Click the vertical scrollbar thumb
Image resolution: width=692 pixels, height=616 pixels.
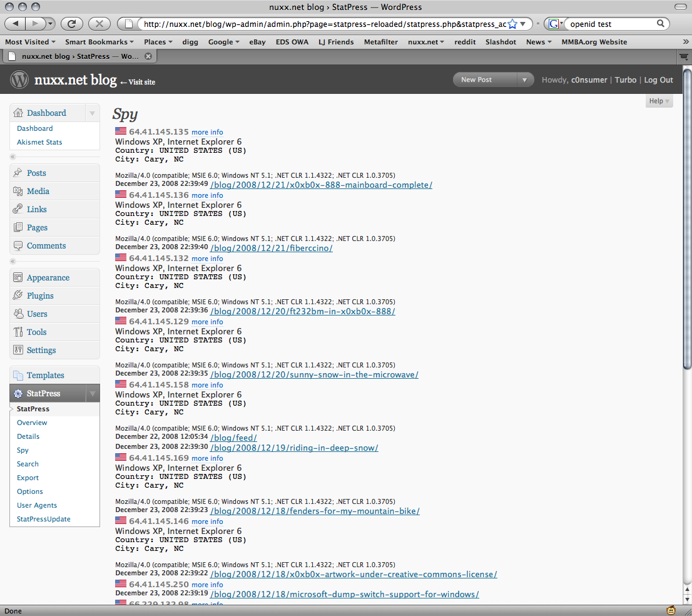[x=687, y=218]
